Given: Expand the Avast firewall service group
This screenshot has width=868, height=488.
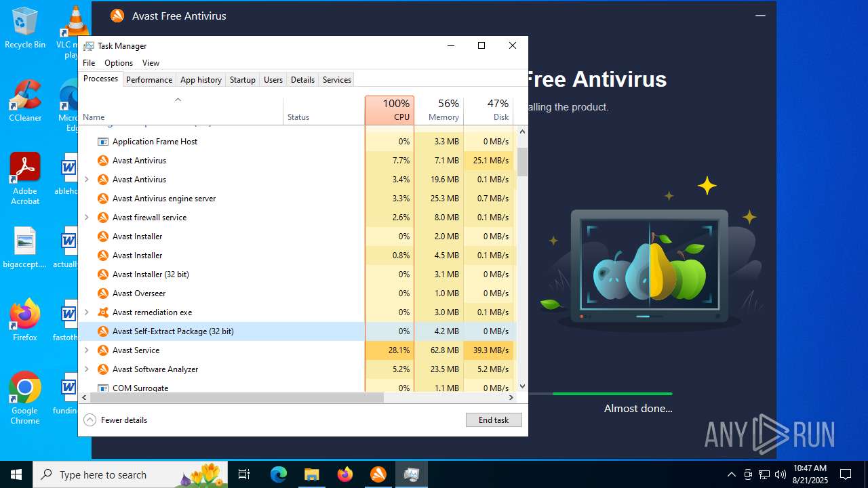Looking at the screenshot, I should [86, 218].
